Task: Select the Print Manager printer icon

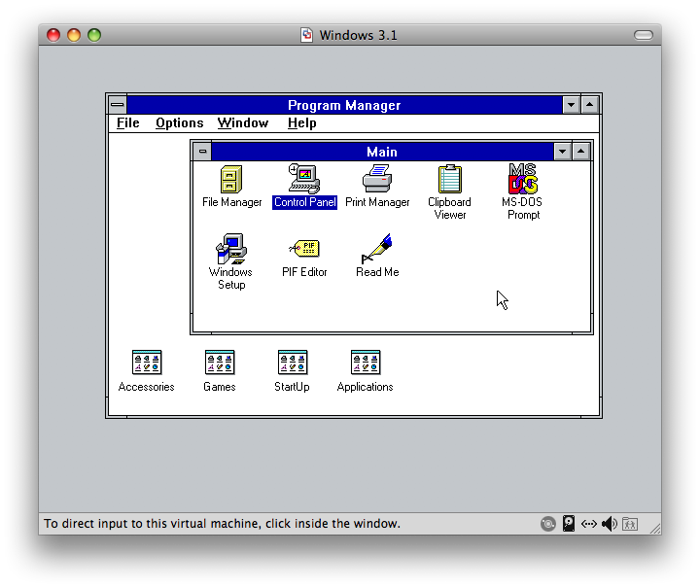Action: coord(377,178)
